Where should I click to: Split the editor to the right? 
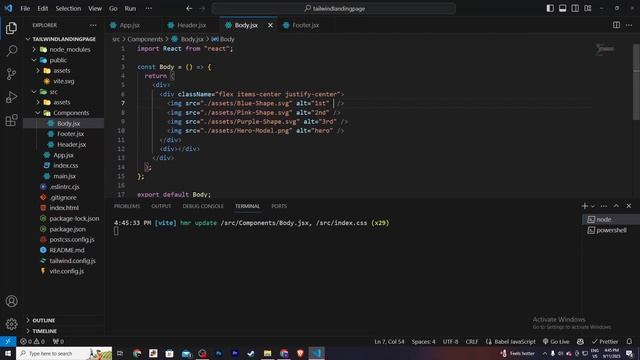pos(616,25)
